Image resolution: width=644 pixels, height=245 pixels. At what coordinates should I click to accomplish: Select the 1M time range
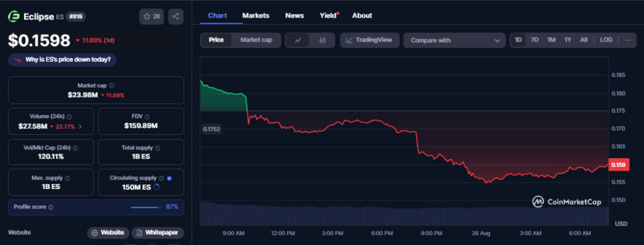(x=551, y=40)
